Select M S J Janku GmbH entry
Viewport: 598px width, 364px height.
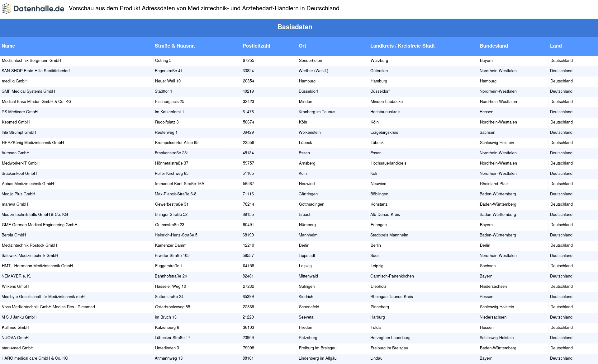[x=19, y=317]
